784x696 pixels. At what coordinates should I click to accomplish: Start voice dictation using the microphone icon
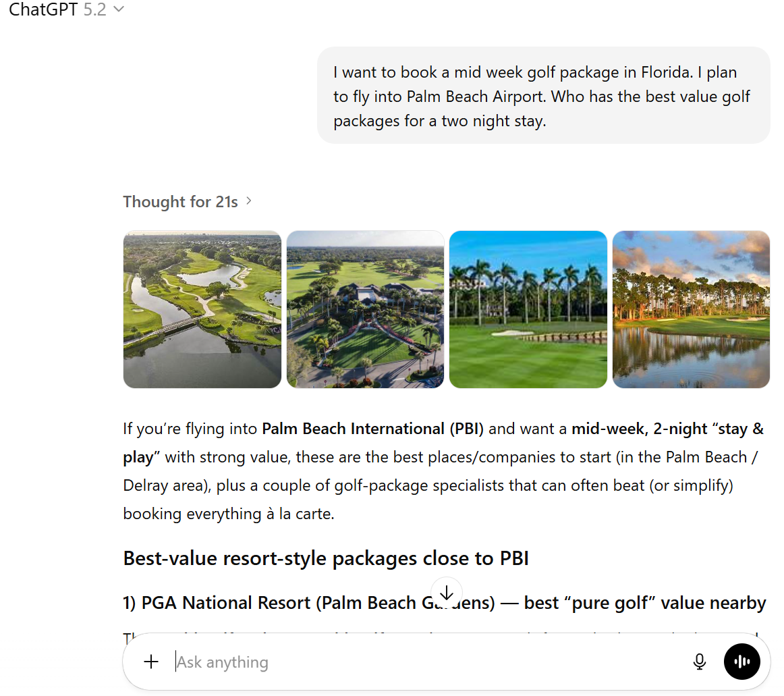700,662
